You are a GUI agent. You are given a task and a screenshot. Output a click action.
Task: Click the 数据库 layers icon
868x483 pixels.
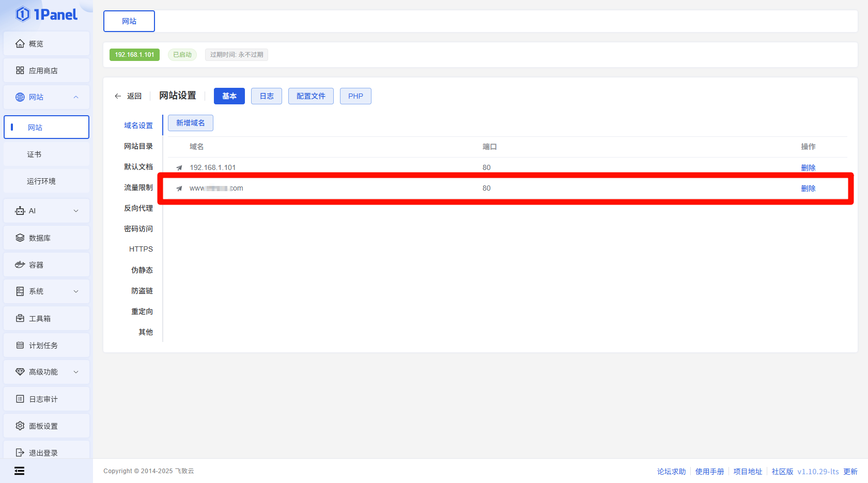[x=20, y=238]
